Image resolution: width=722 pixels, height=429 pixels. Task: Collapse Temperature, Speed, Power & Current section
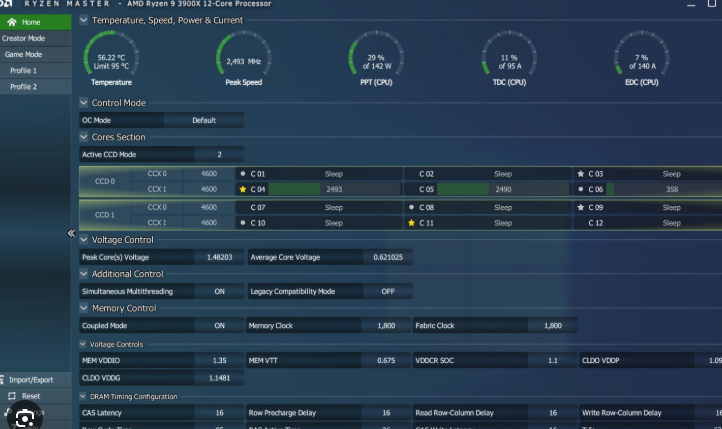(x=83, y=20)
